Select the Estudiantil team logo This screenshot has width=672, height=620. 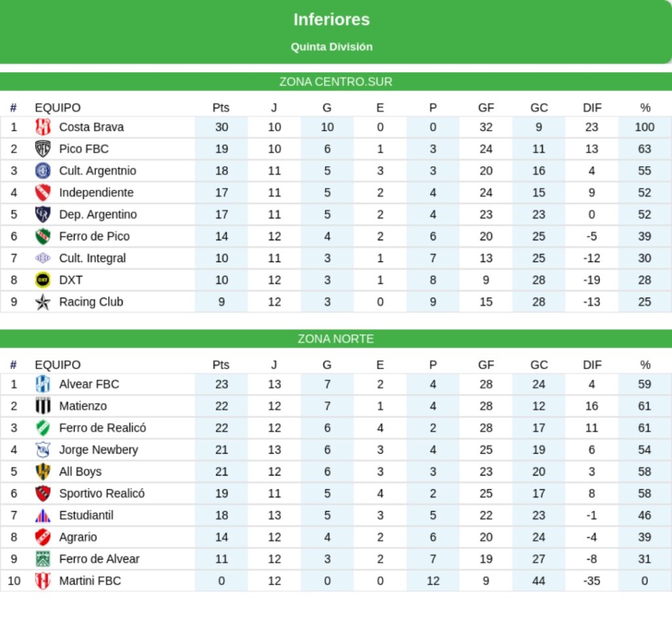click(x=43, y=515)
